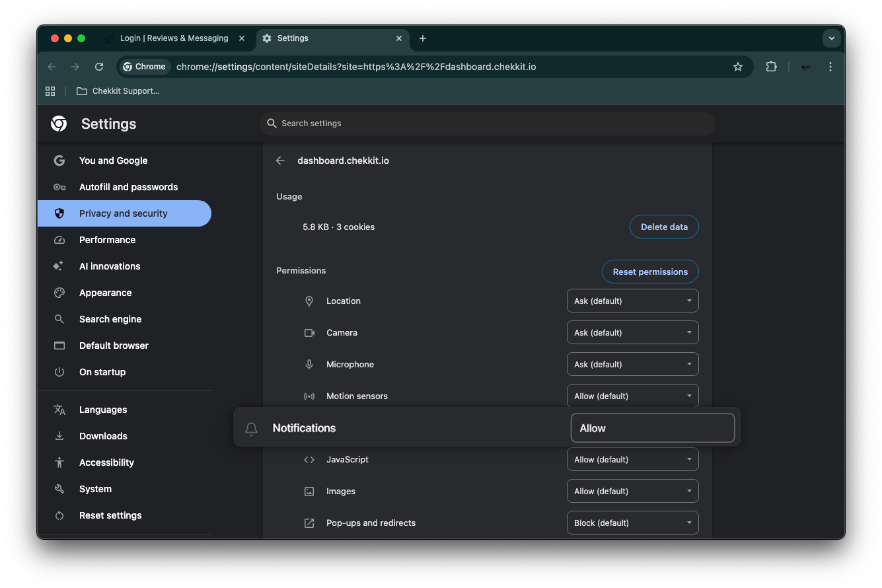Expand the Camera permission dropdown

[632, 332]
